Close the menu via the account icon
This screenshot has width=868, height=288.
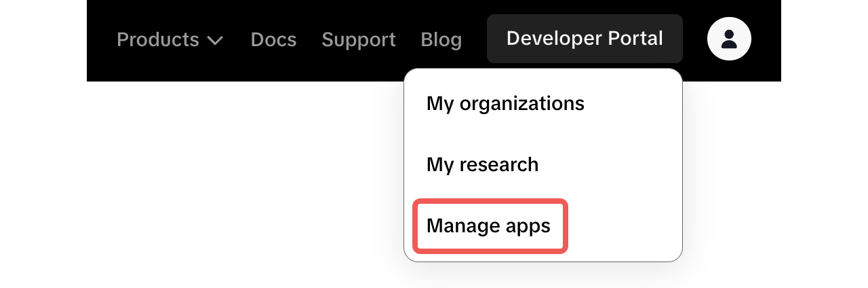tap(729, 39)
